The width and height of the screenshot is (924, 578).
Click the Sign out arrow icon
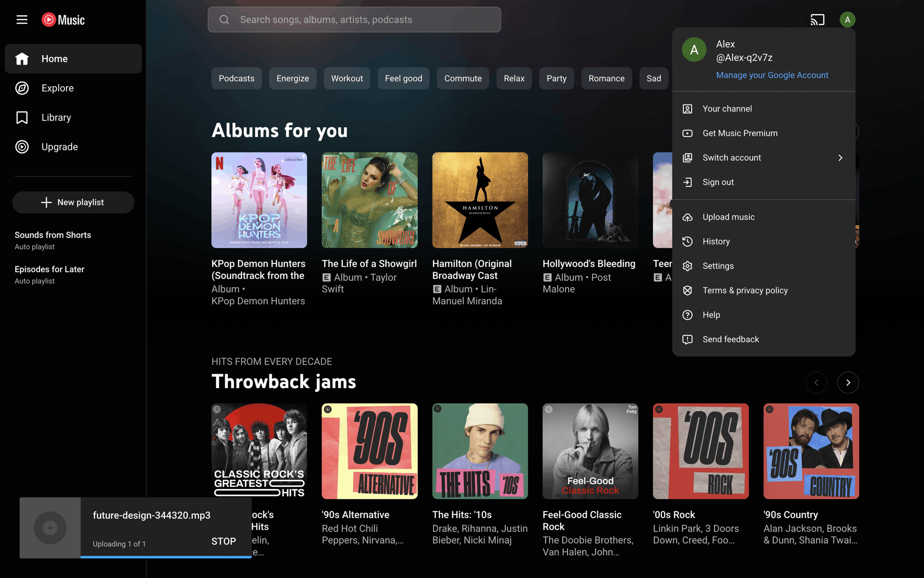687,182
